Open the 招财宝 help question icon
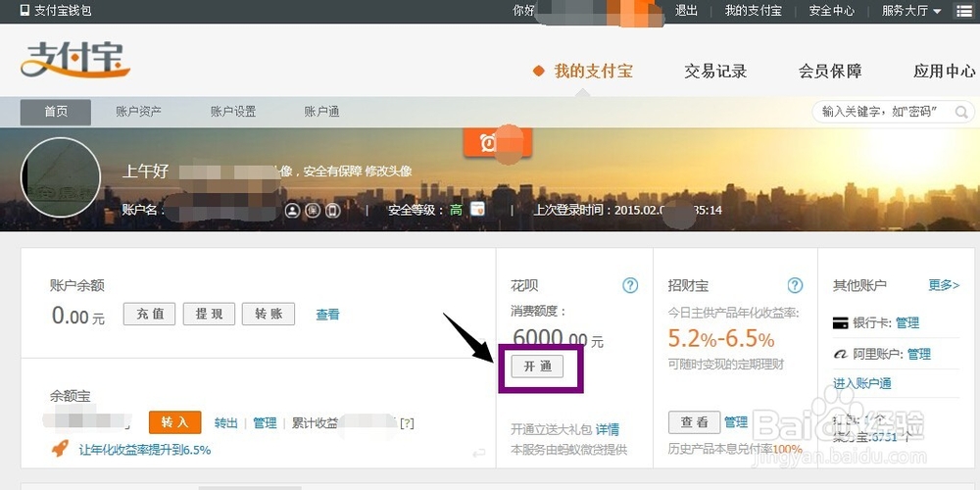 [795, 285]
